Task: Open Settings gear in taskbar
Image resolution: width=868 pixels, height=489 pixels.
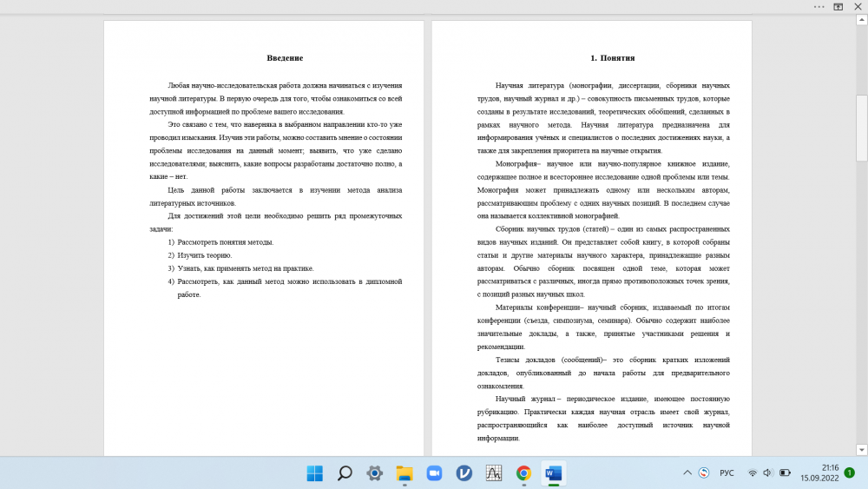Action: click(x=374, y=473)
